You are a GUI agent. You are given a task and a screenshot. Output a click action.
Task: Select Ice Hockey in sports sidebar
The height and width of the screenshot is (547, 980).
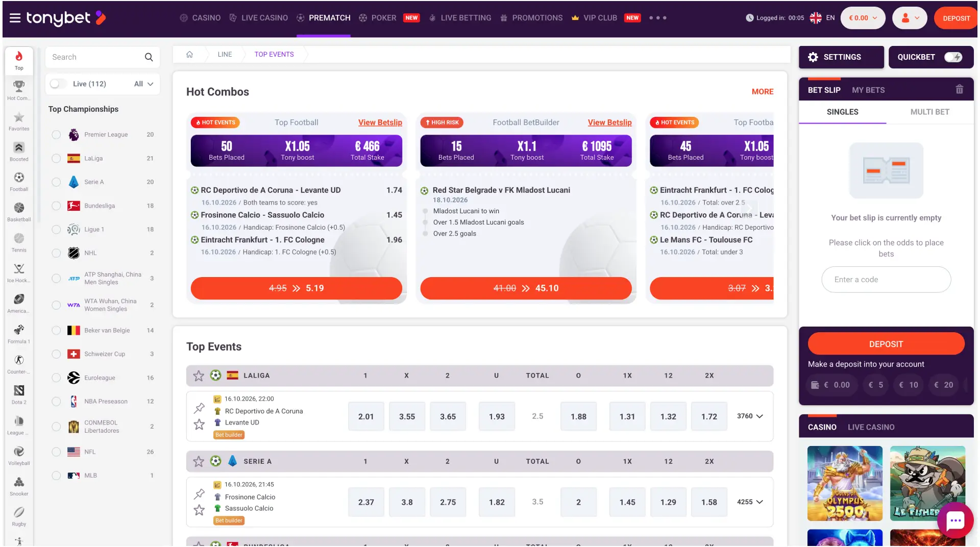coord(19,273)
